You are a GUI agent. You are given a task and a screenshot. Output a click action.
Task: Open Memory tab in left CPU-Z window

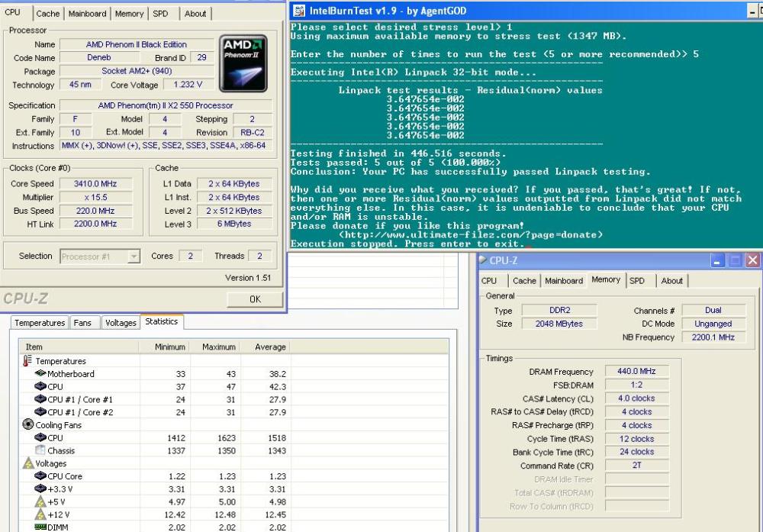(129, 14)
